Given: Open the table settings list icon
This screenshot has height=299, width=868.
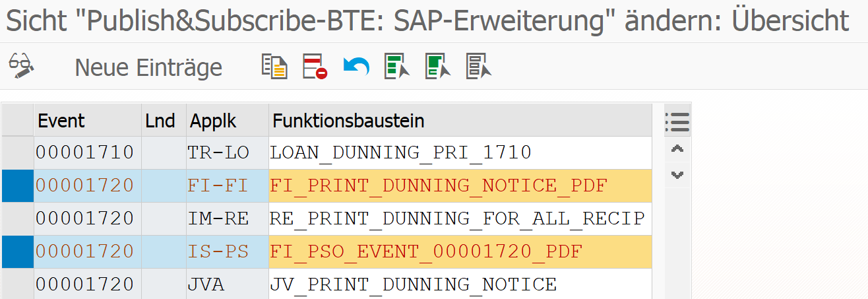Looking at the screenshot, I should click(677, 121).
